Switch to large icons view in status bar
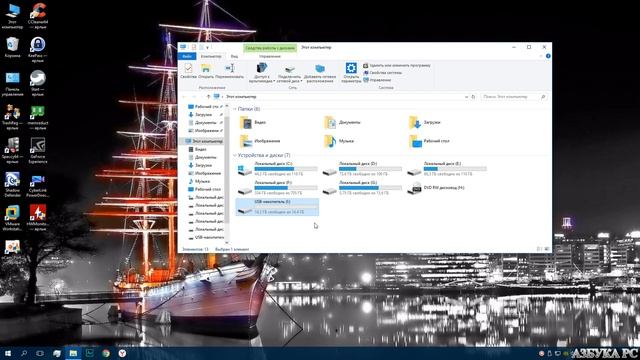 pyautogui.click(x=547, y=249)
